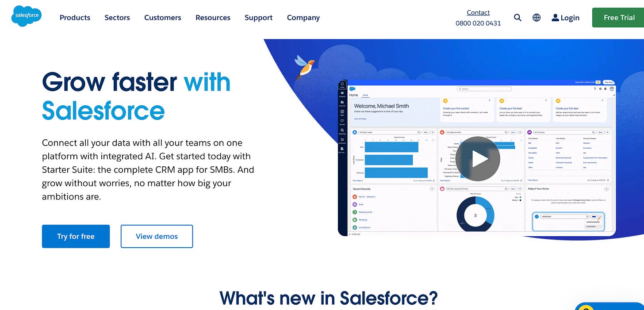
Task: Start with the green Free Trial button
Action: 619,18
